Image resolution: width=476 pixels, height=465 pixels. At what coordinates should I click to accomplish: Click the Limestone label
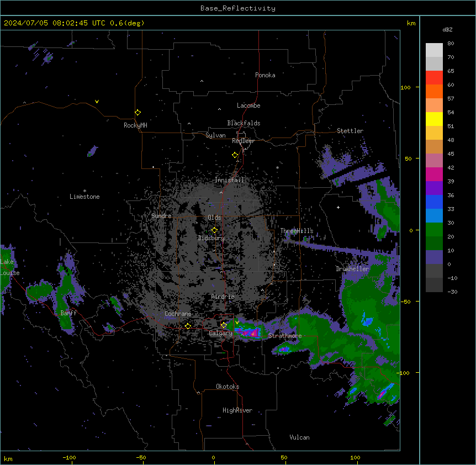coord(84,197)
